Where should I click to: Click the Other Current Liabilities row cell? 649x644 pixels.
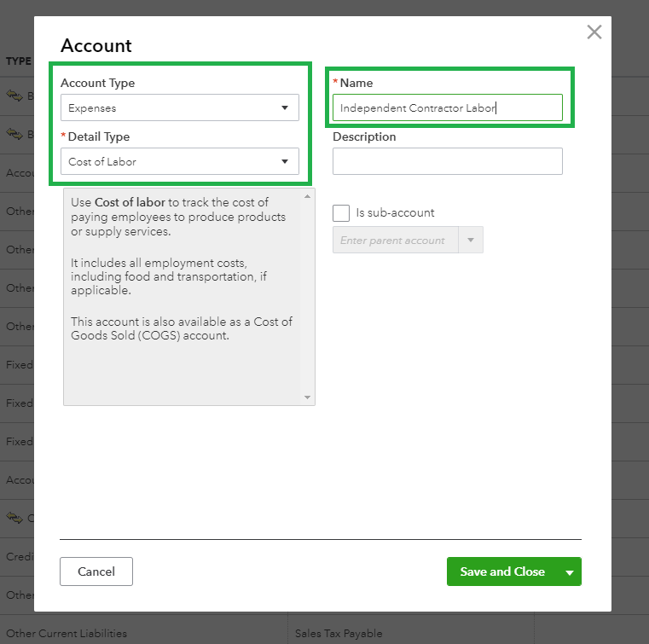(67, 634)
